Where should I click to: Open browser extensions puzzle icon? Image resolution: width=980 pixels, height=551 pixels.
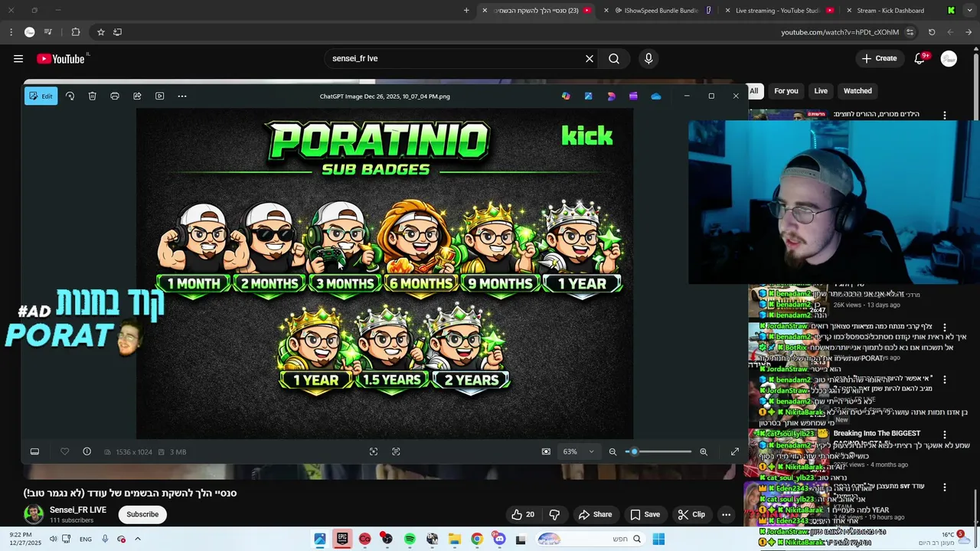(x=76, y=32)
